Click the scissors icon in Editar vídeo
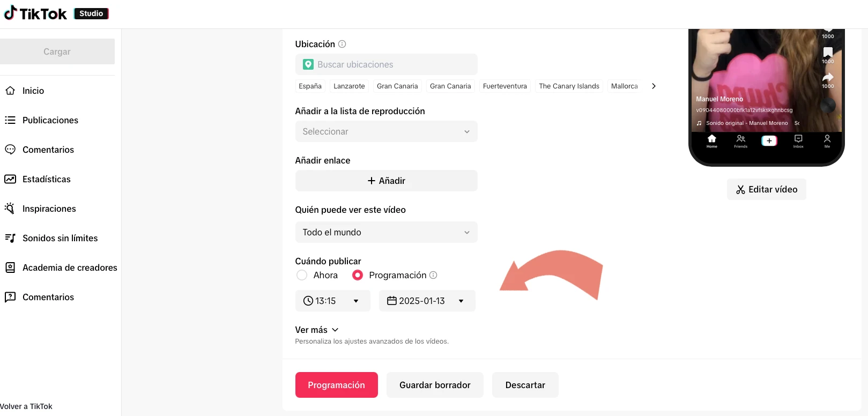 740,189
